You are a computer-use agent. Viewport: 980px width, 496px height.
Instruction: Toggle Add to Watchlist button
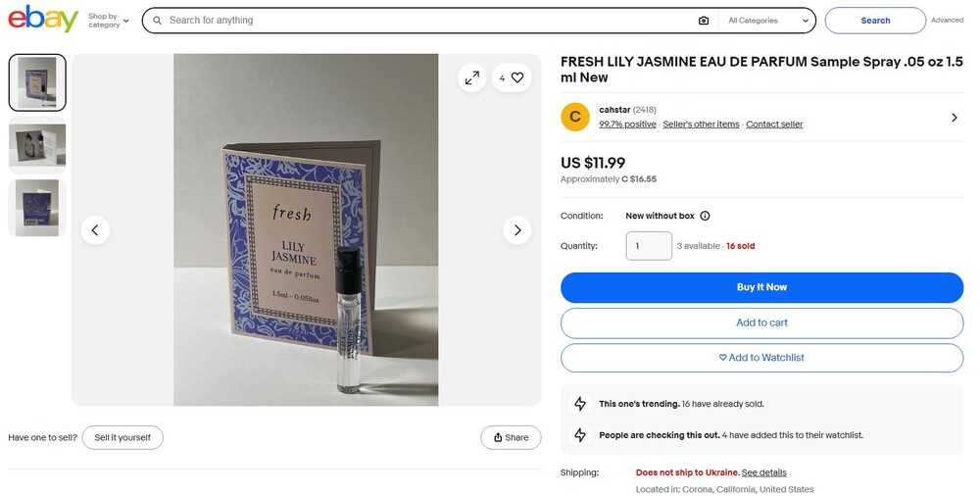click(x=761, y=358)
